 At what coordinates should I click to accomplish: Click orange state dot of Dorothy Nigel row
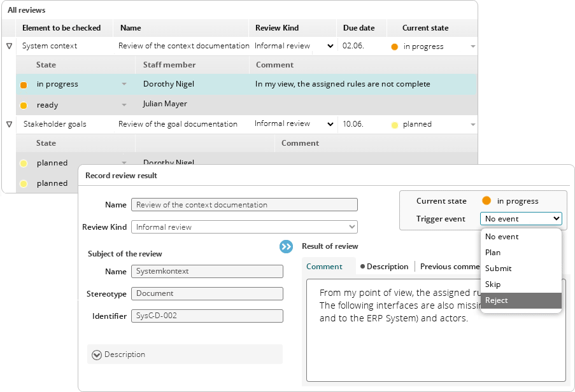24,85
